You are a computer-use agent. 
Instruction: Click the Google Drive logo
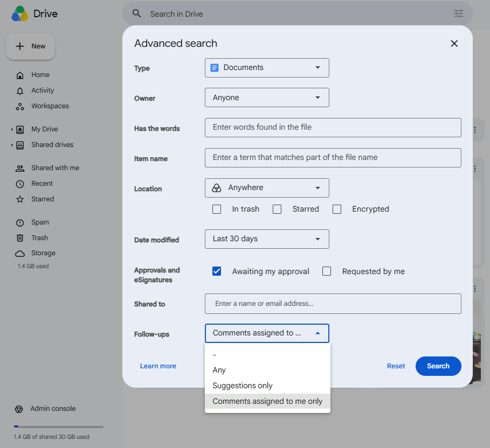[x=20, y=13]
